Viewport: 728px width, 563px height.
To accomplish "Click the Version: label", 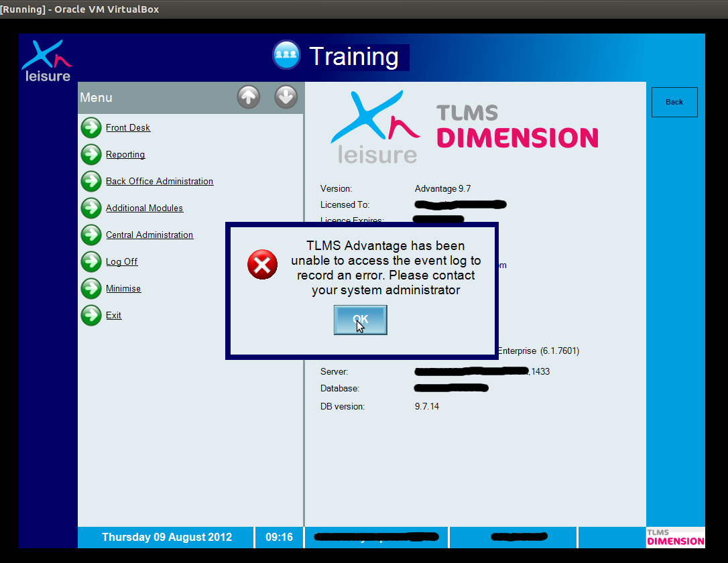I will point(336,188).
